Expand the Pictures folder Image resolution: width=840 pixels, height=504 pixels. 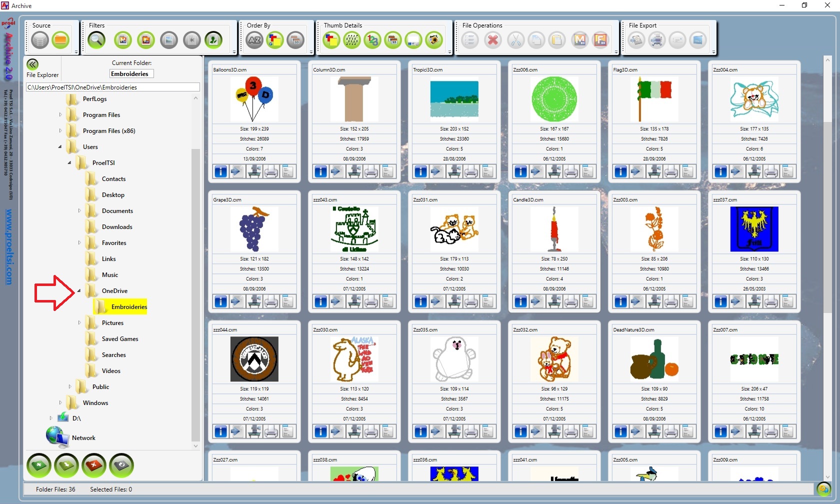point(79,322)
